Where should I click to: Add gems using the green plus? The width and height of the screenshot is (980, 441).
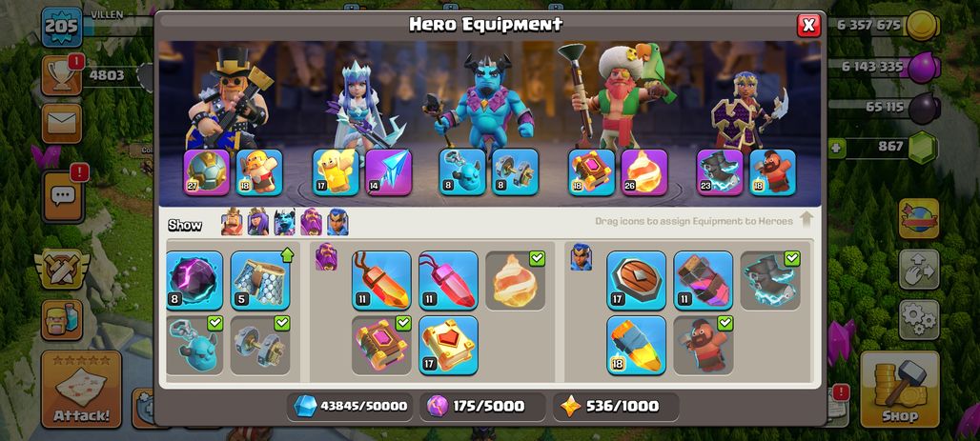(x=835, y=149)
